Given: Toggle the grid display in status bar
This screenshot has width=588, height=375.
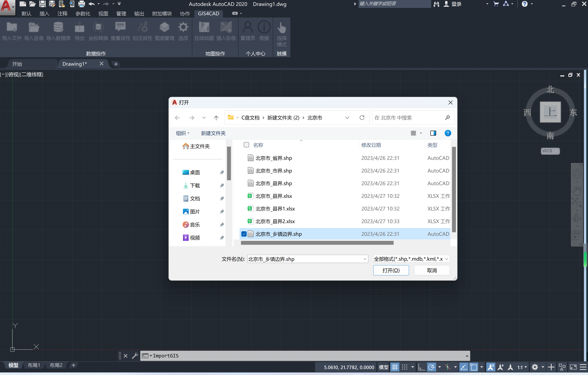Looking at the screenshot, I should click(x=395, y=367).
